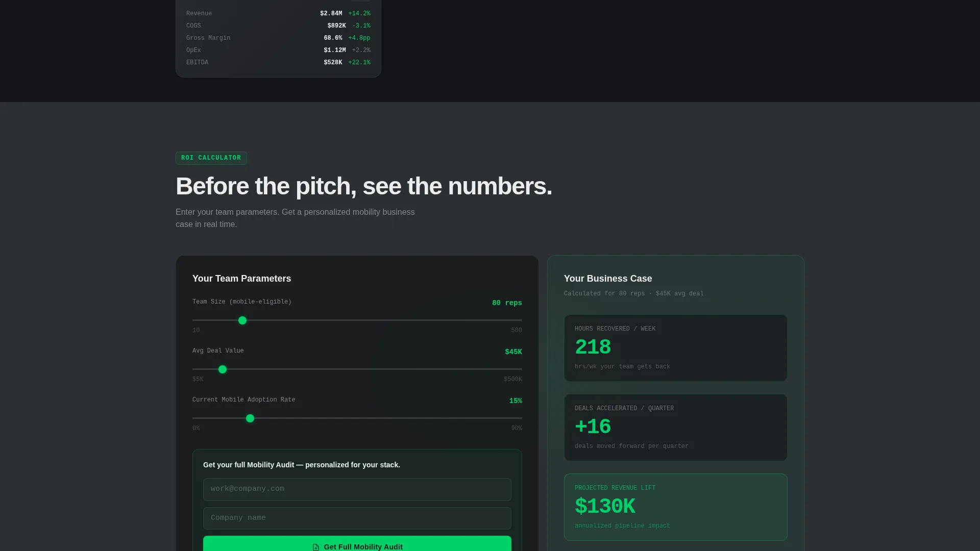Click the Revenue +14.2% change value
Viewport: 980px width, 551px height.
(x=359, y=14)
